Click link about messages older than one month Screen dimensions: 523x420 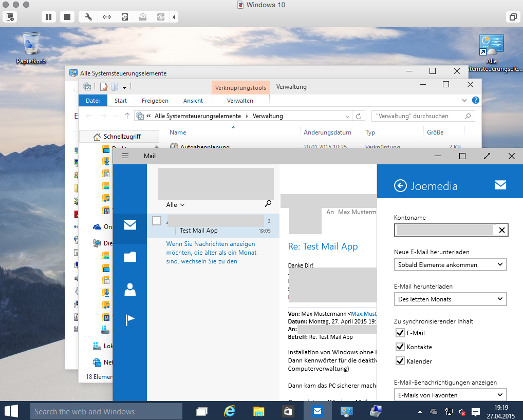click(211, 253)
